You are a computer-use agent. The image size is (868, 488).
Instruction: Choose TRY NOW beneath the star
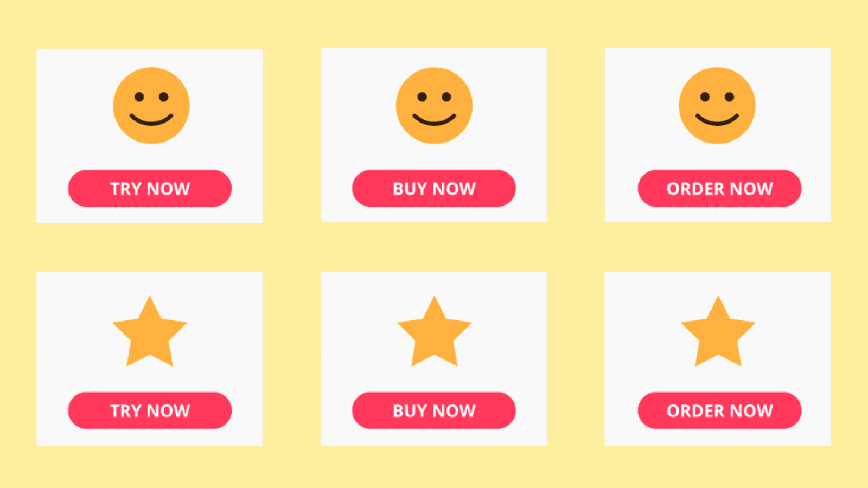[x=150, y=410]
